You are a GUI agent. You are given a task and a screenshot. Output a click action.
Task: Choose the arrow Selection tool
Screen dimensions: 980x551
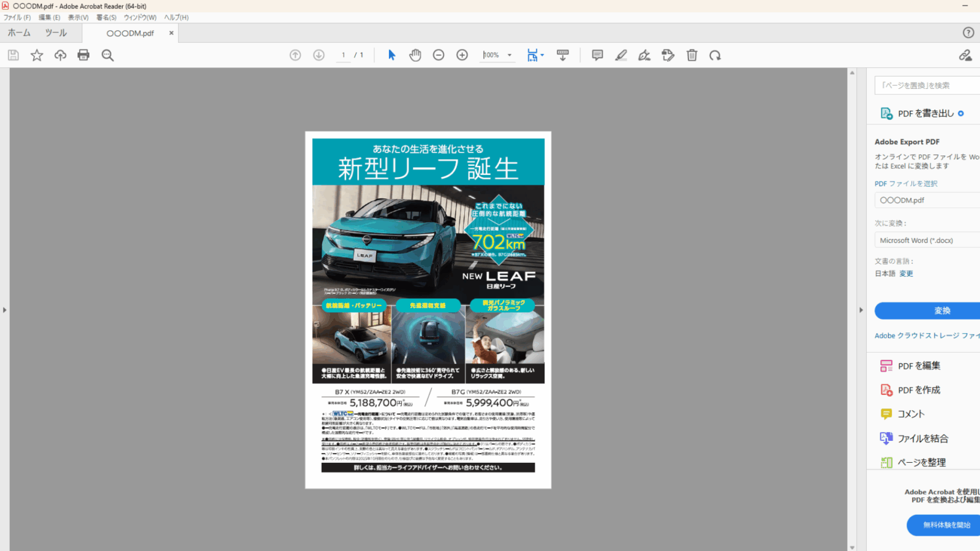(392, 55)
